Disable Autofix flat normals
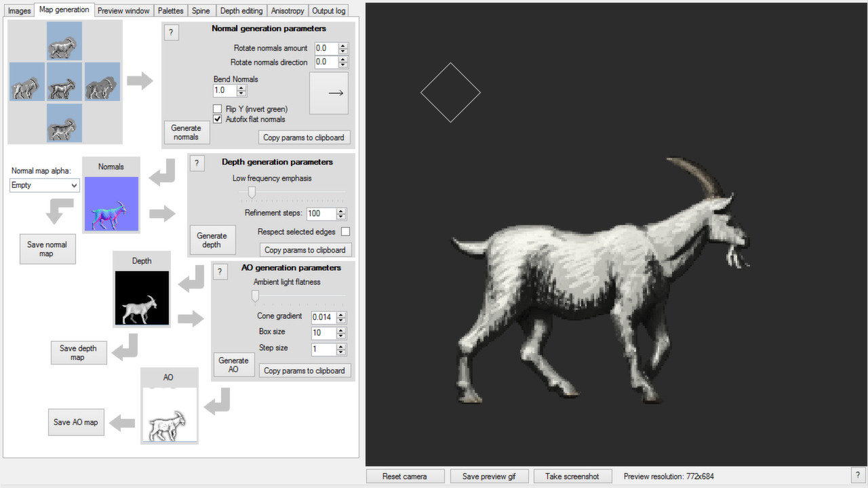 coord(217,119)
